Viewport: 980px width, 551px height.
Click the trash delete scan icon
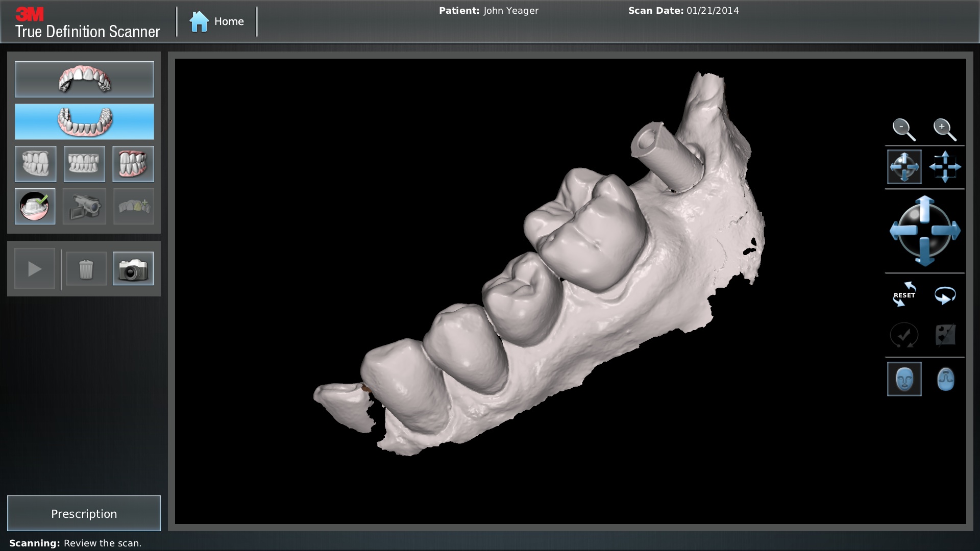click(86, 269)
